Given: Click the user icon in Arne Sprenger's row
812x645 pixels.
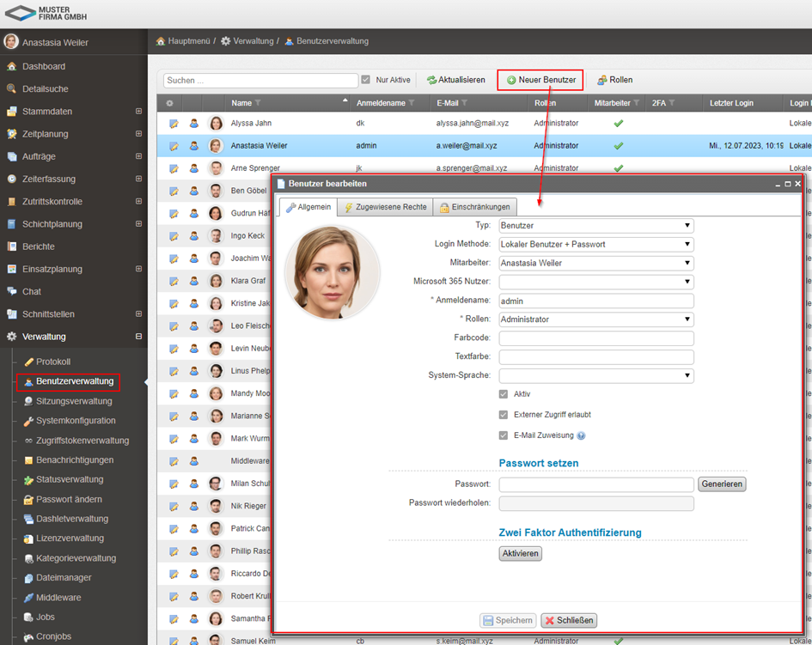Looking at the screenshot, I should (193, 168).
